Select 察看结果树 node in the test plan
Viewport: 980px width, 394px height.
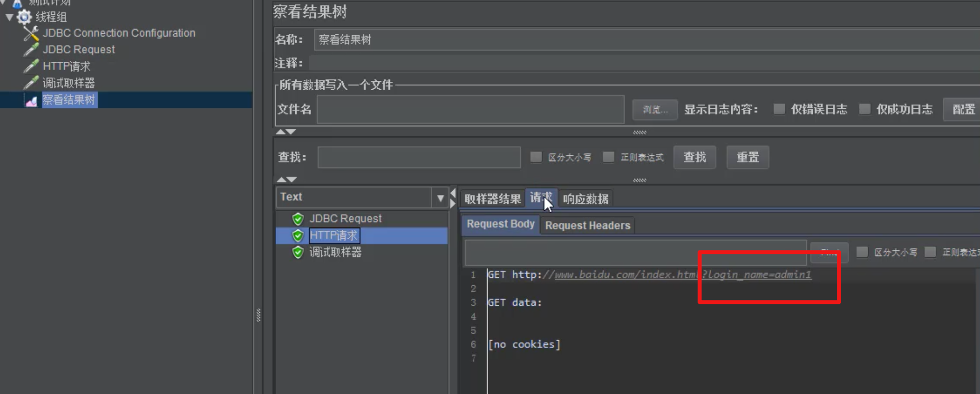click(x=69, y=100)
